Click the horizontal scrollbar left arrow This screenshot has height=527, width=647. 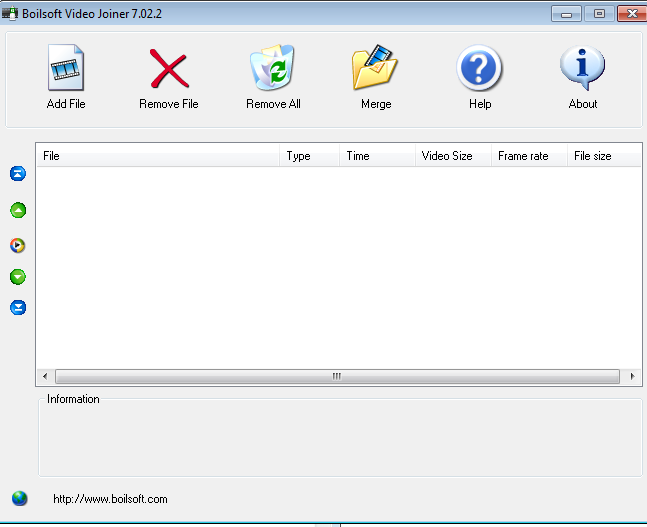[45, 376]
